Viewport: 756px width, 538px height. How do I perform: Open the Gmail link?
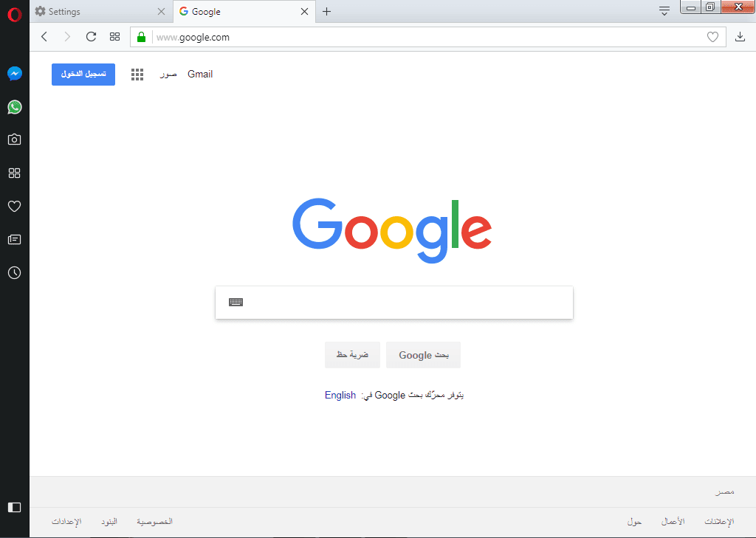click(x=200, y=75)
